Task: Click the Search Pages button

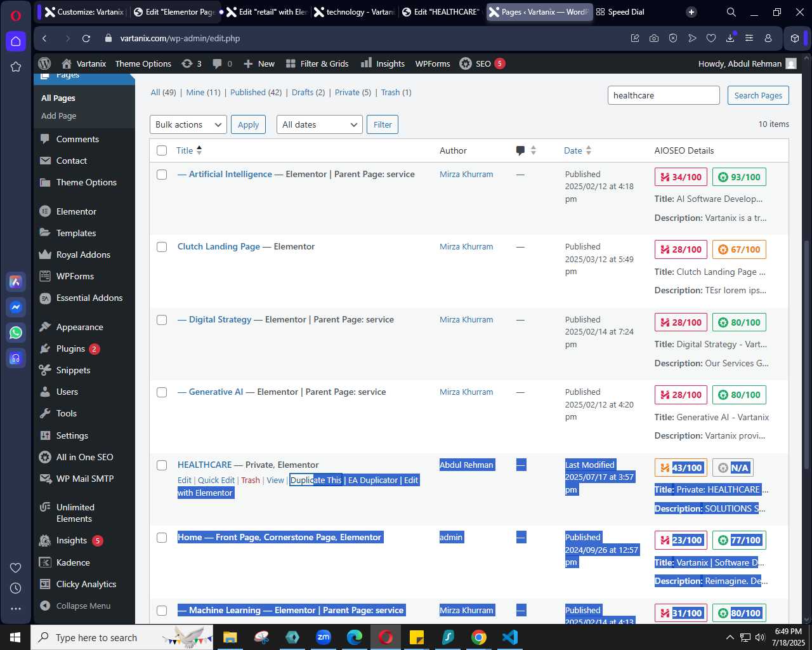Action: point(758,95)
